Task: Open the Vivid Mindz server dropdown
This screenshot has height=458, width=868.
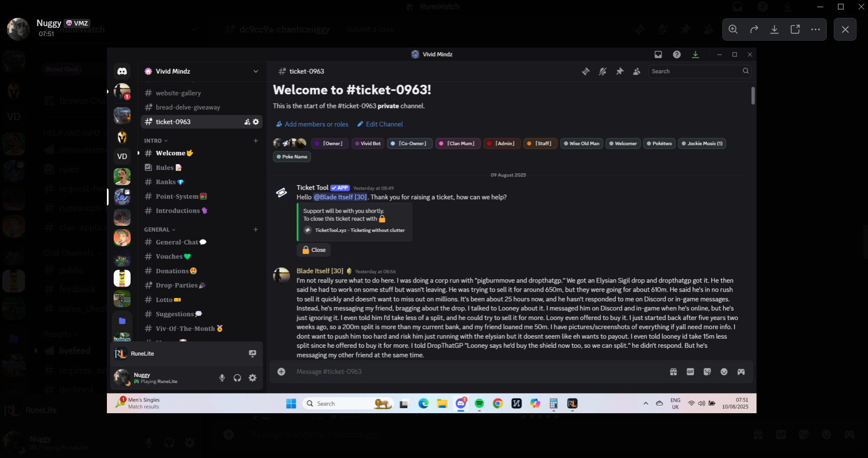Action: (256, 71)
